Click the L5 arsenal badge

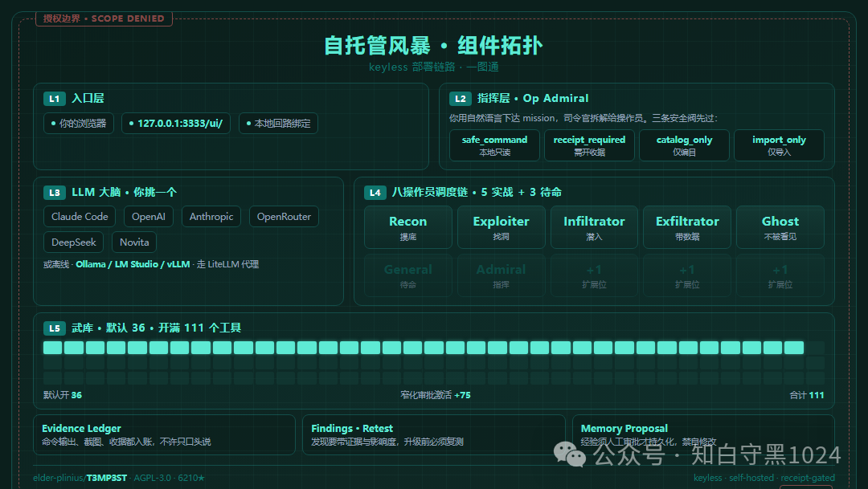coord(55,328)
